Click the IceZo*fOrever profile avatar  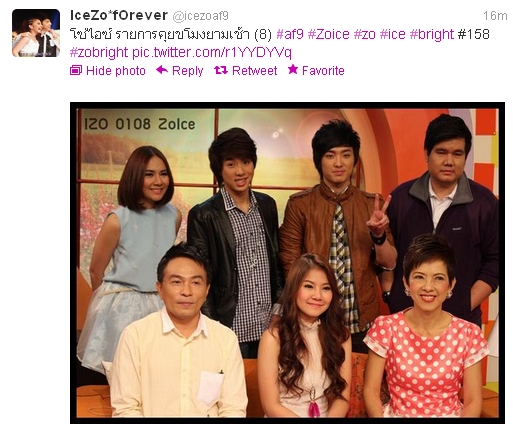coord(36,33)
